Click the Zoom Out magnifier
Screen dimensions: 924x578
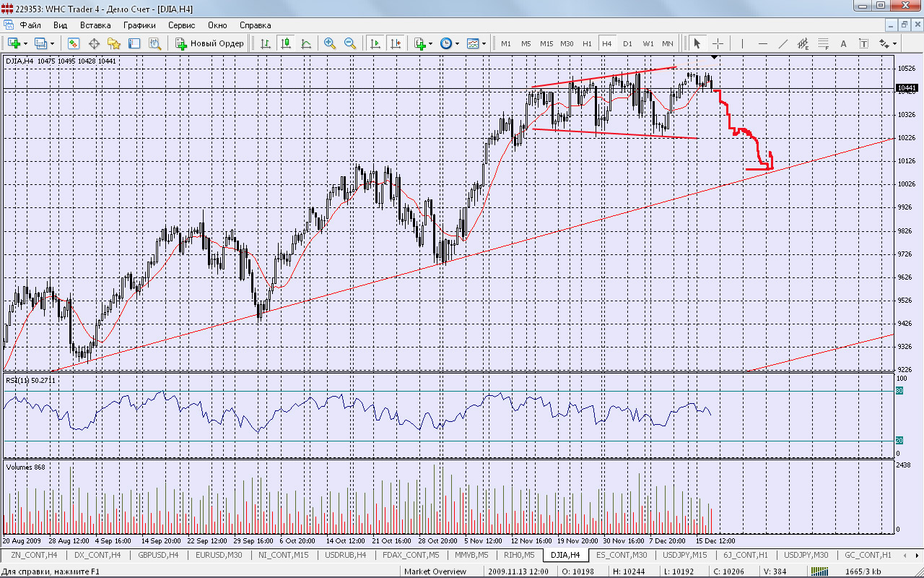coord(350,43)
